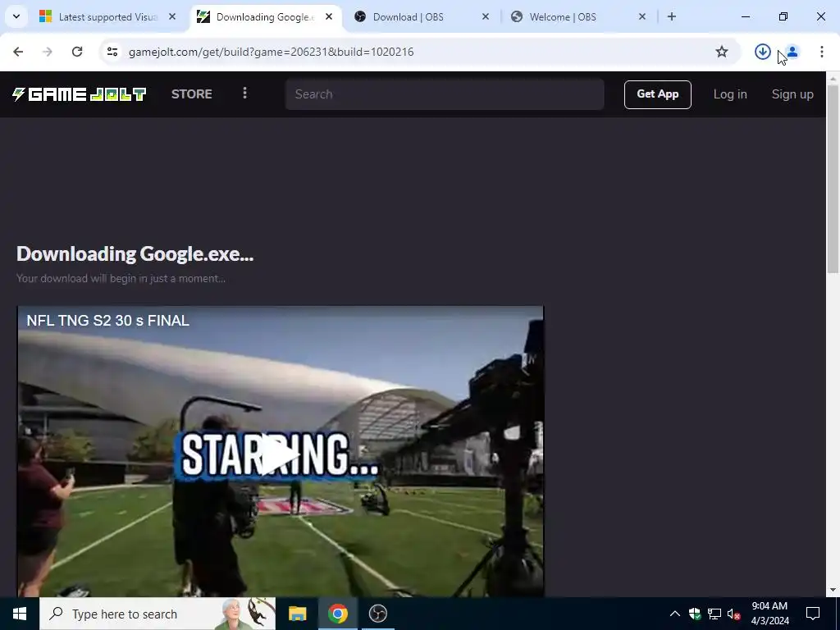Viewport: 840px width, 630px height.
Task: Reload the current page
Action: coord(77,52)
